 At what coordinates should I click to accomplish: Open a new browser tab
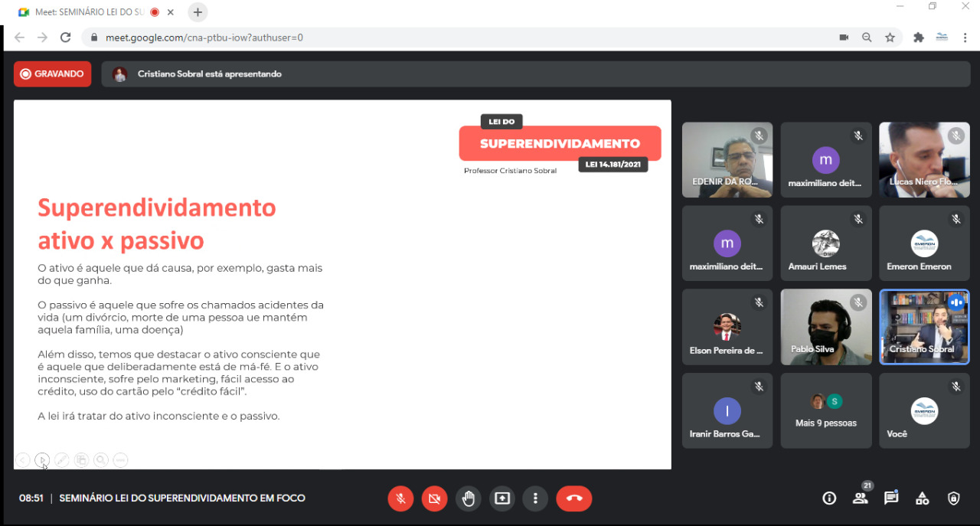coord(198,12)
